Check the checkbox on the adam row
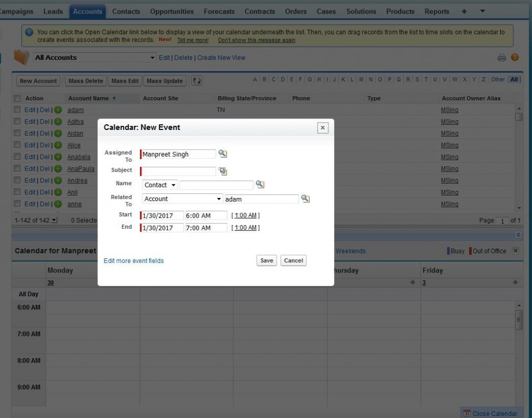Screen dimensions: 532x418 [x=17, y=110]
